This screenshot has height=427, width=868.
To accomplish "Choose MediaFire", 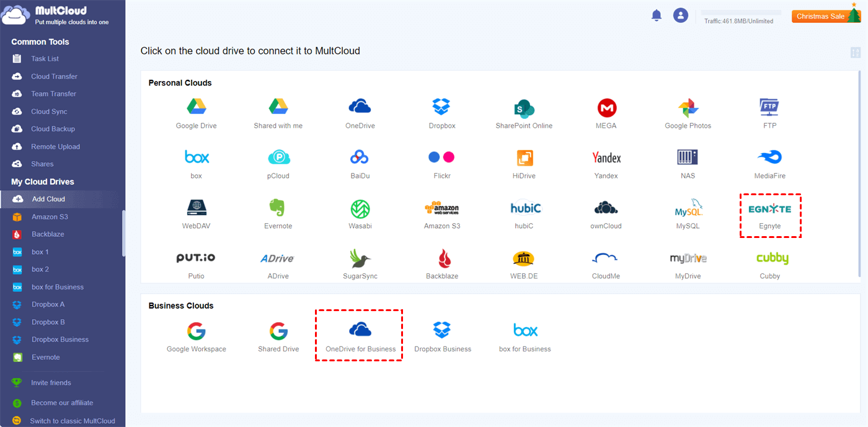I will click(x=769, y=164).
